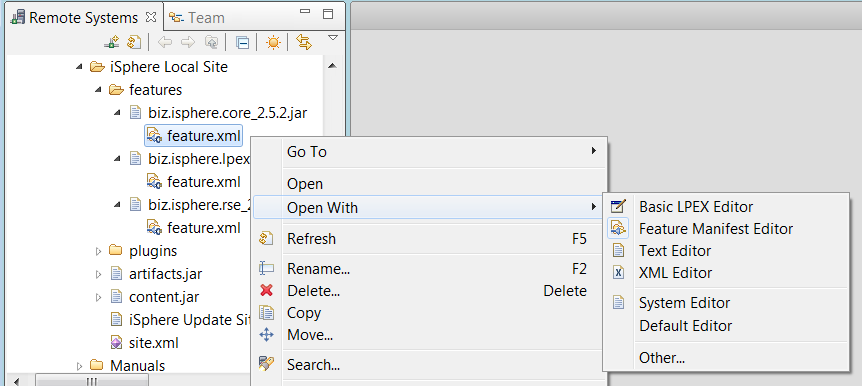Screen dimensions: 862x386
Task: Choose Refresh in the context menu
Action: (429, 239)
